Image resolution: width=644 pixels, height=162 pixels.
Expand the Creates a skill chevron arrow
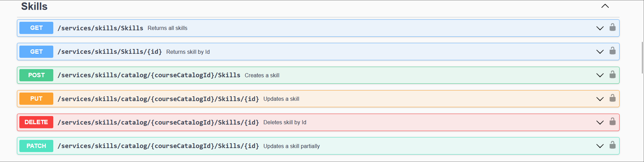(600, 75)
